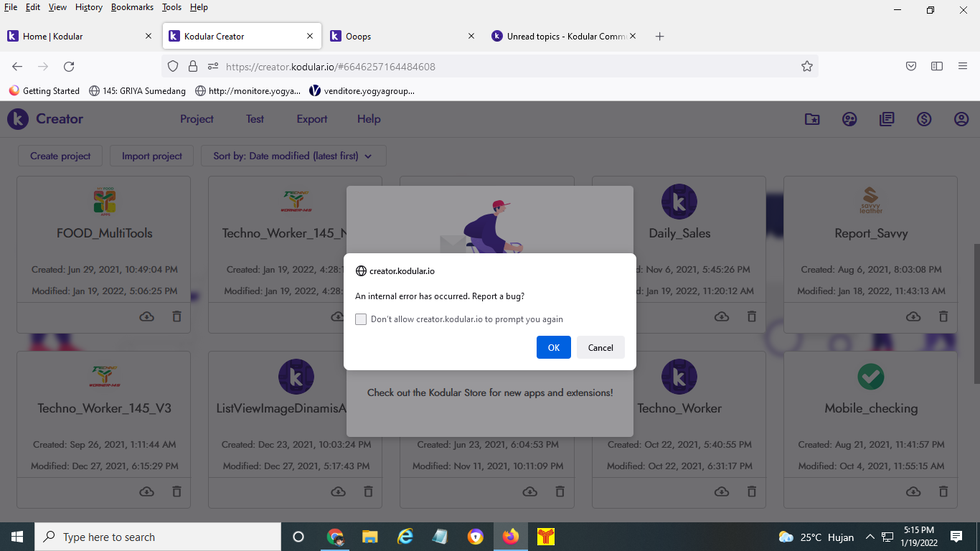Screen dimensions: 980x551
Task: Cancel the bug report prompt
Action: [600, 347]
